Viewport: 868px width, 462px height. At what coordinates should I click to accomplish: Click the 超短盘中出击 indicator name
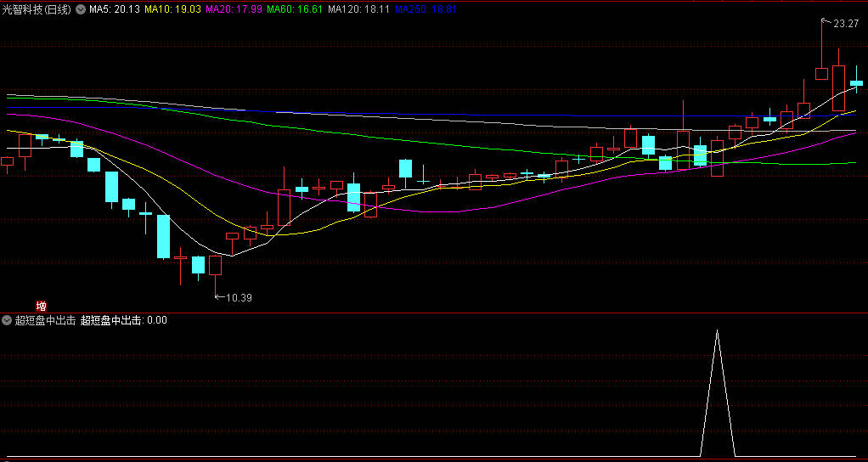[45, 320]
